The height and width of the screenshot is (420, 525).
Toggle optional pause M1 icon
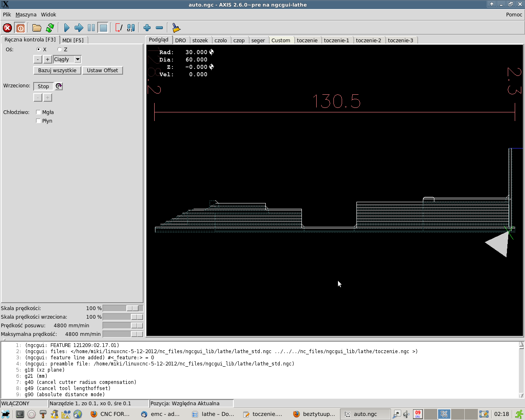[131, 28]
